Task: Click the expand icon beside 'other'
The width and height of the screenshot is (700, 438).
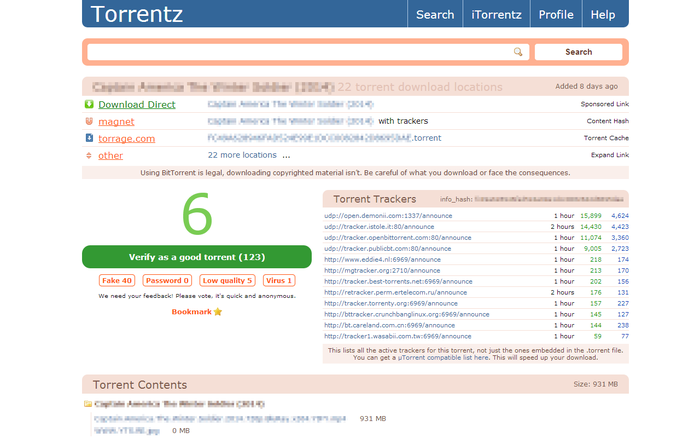Action: (x=89, y=155)
